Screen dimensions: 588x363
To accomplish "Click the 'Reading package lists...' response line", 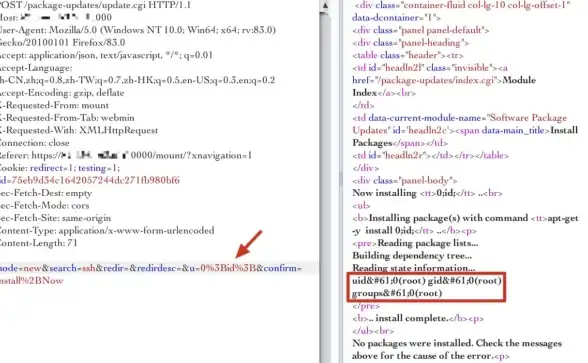I will (415, 243).
